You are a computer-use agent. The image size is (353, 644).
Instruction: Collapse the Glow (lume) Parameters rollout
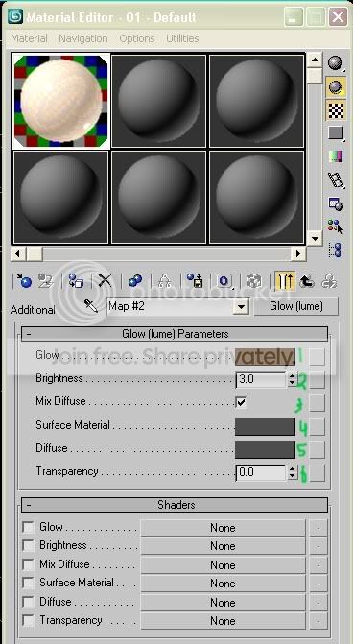(x=175, y=334)
